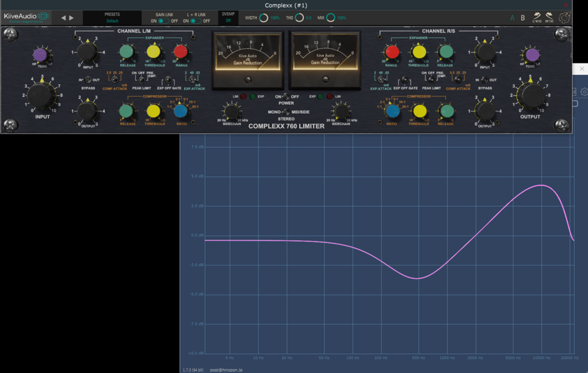
Task: Click the Redo icon
Action: click(x=549, y=17)
